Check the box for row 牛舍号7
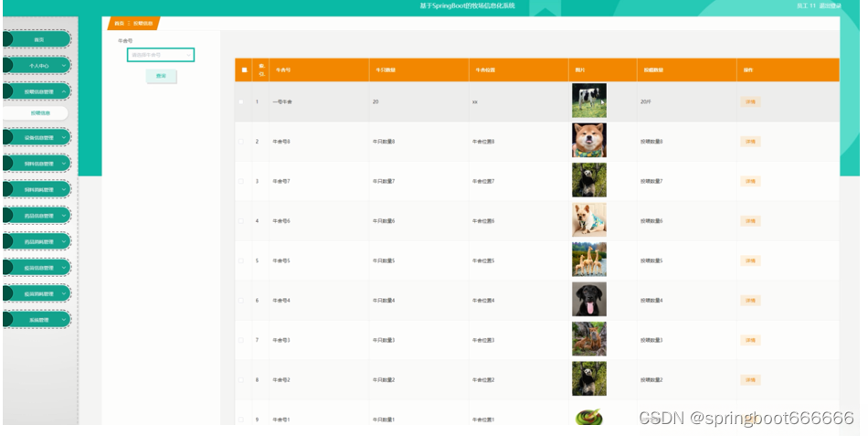 (x=241, y=181)
